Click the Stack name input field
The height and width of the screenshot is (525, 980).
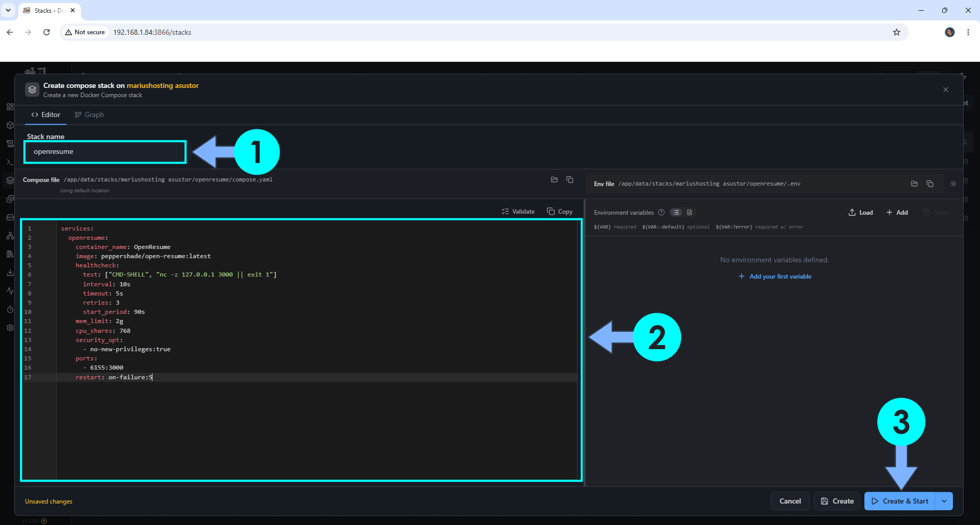[x=105, y=152]
